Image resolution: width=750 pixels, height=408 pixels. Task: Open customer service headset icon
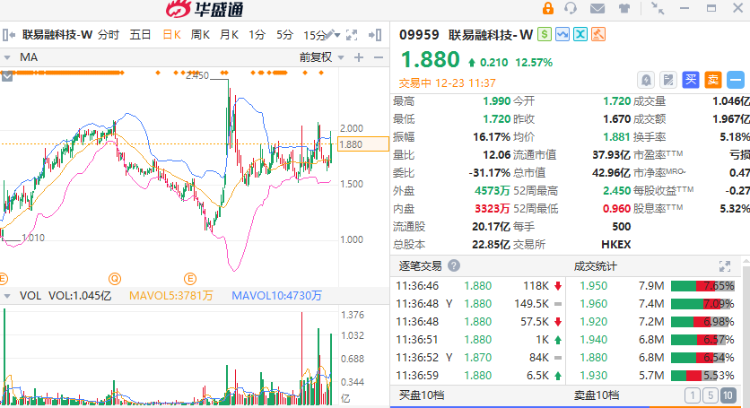[x=570, y=8]
